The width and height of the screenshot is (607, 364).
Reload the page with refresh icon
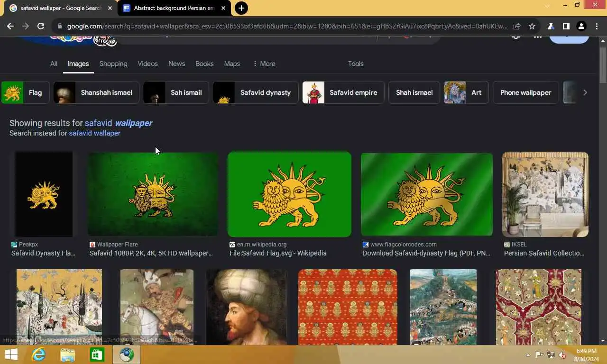[x=41, y=26]
